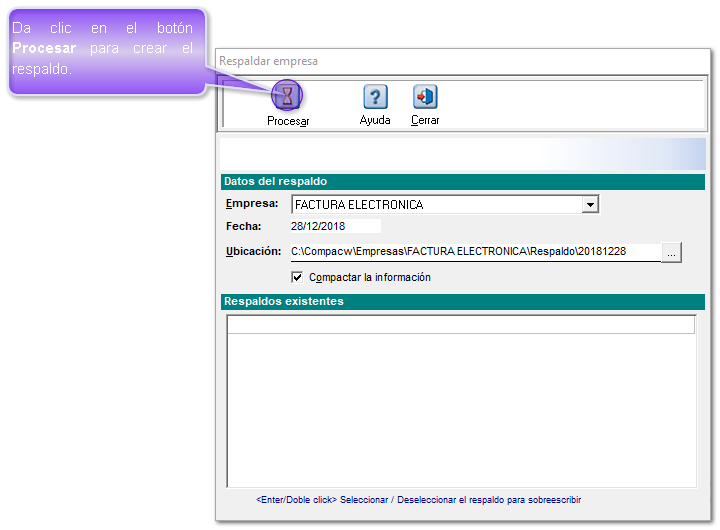The width and height of the screenshot is (720, 530).
Task: Browse location with the ellipsis button
Action: coord(671,253)
